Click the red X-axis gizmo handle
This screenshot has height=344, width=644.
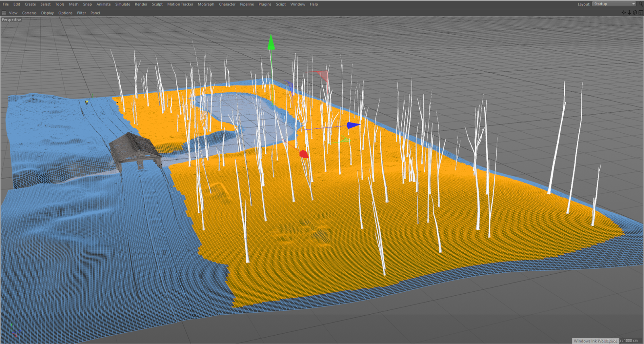(304, 154)
